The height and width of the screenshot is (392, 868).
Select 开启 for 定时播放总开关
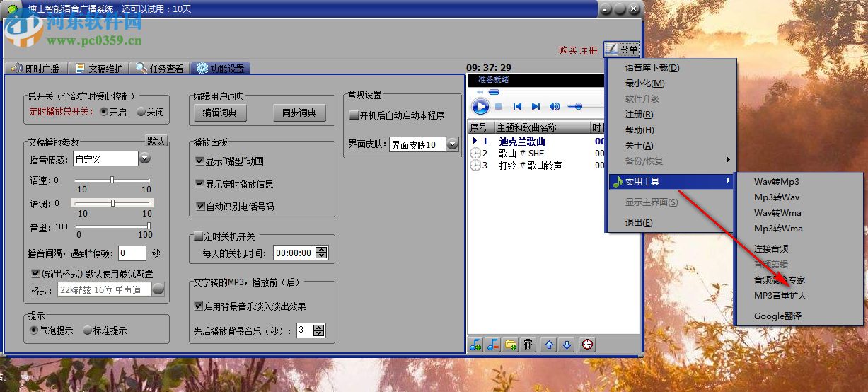tap(104, 112)
